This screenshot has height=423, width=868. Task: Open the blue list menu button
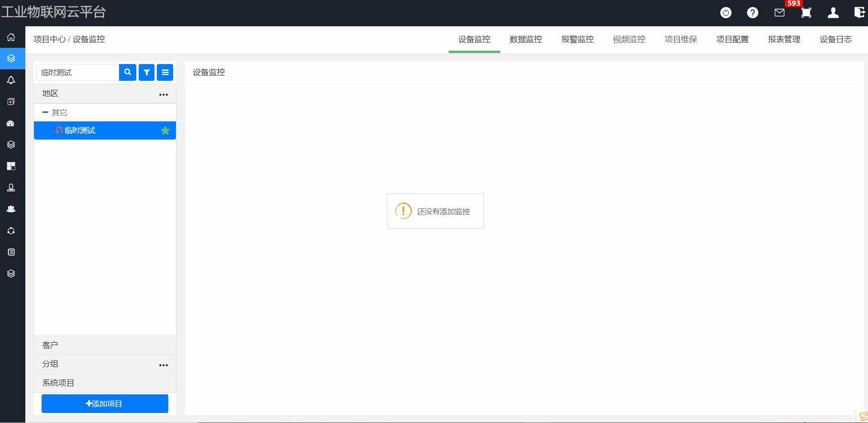coord(165,72)
